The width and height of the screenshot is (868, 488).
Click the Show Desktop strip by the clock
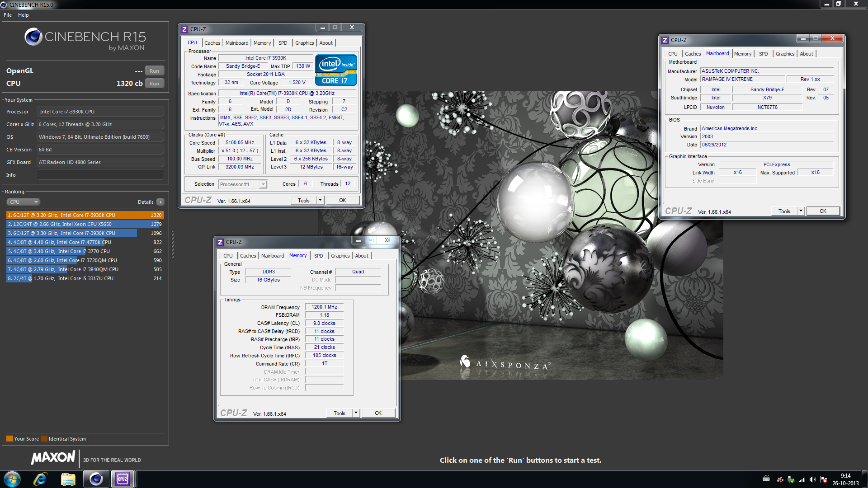[865, 479]
